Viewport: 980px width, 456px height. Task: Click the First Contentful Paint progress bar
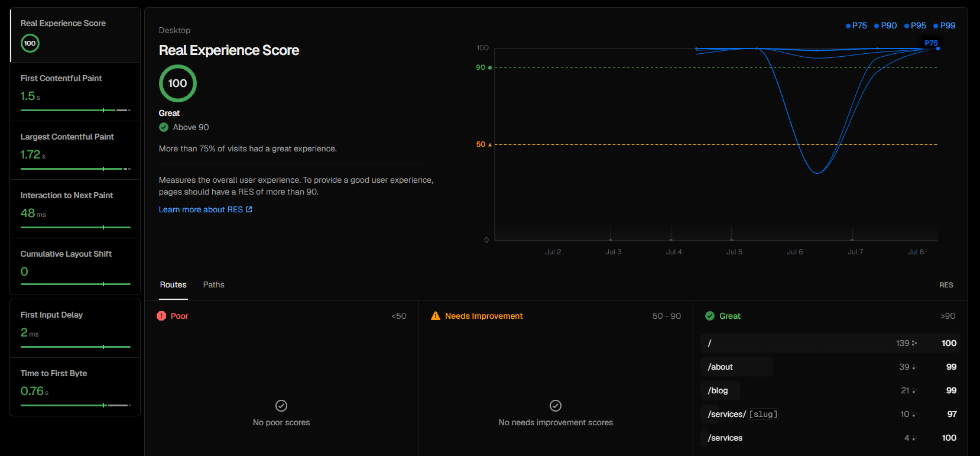pos(76,110)
